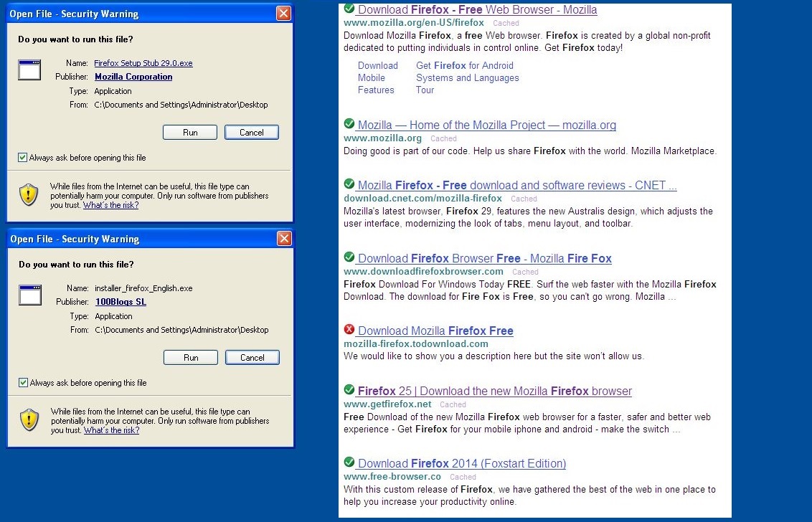The width and height of the screenshot is (812, 522).
Task: Click the mozilla-firefox.todownload.com URL text
Action: [416, 344]
